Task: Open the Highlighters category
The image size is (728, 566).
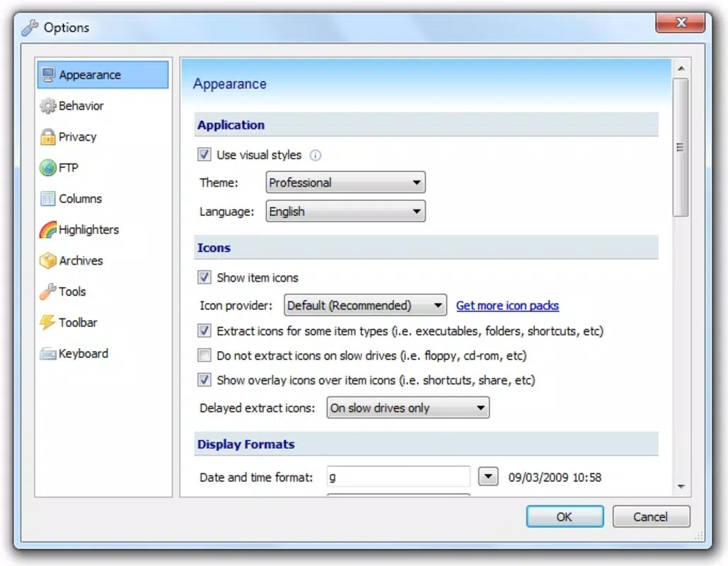Action: click(88, 229)
